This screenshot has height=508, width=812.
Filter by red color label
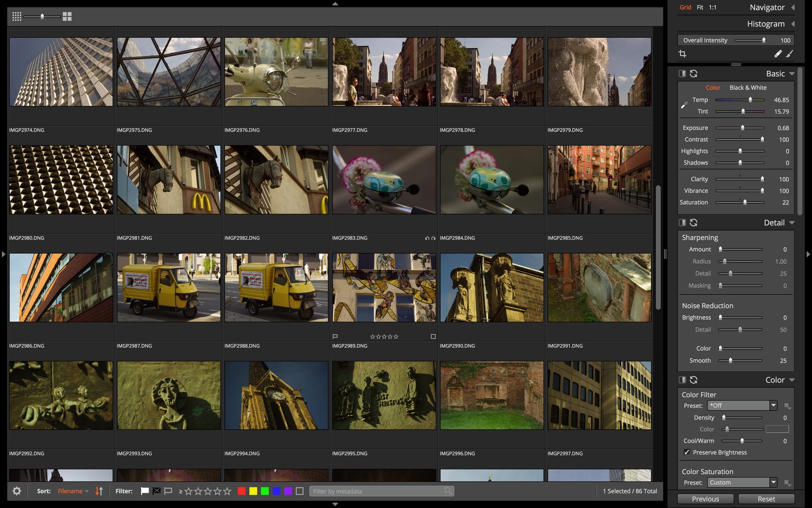click(x=242, y=491)
